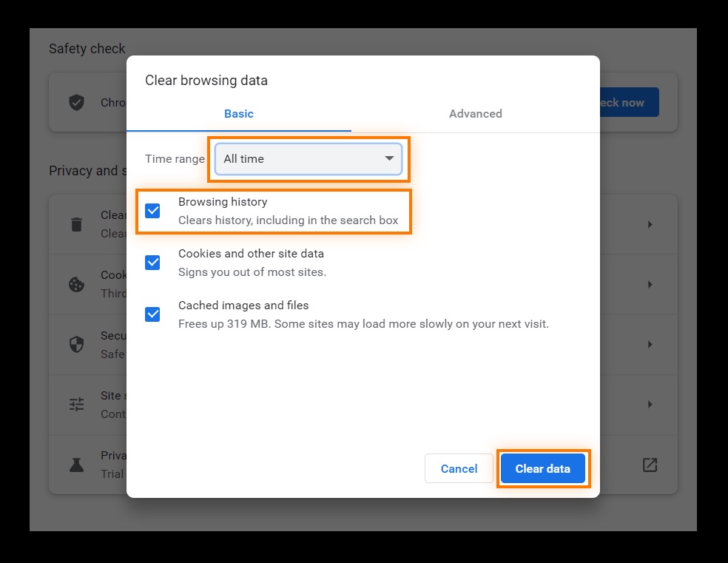Switch to the Advanced tab
728x563 pixels.
point(476,114)
